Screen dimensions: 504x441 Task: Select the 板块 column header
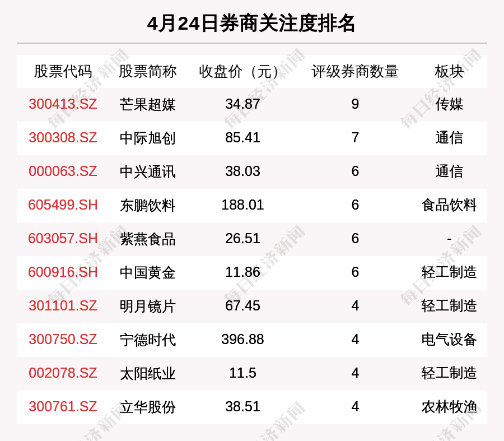tap(449, 71)
